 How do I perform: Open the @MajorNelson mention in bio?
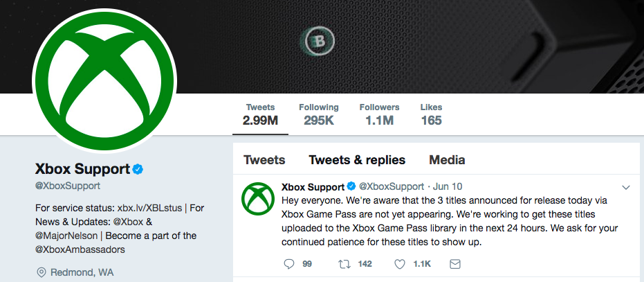coord(66,236)
